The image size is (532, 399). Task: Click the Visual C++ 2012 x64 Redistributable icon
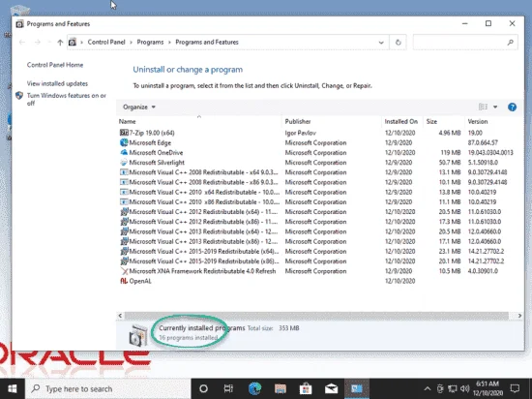[124, 211]
